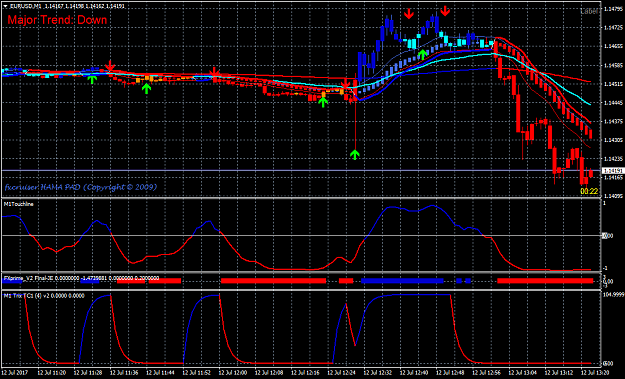This screenshot has width=625, height=379.
Task: Click time axis label '12 Jul 12:24'
Action: (x=342, y=373)
